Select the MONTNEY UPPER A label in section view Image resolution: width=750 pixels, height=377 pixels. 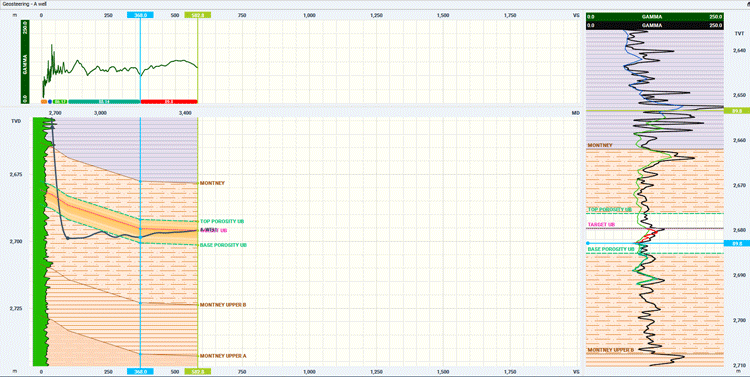(x=223, y=356)
